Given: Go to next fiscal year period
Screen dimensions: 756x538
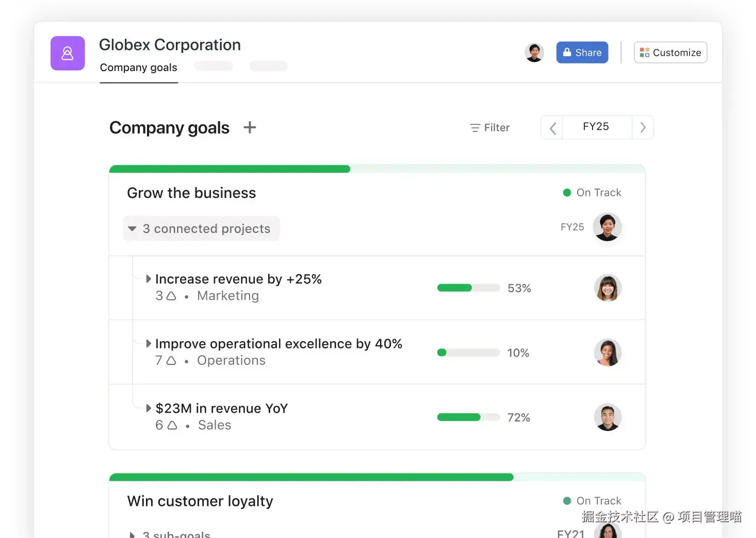Looking at the screenshot, I should (x=643, y=128).
